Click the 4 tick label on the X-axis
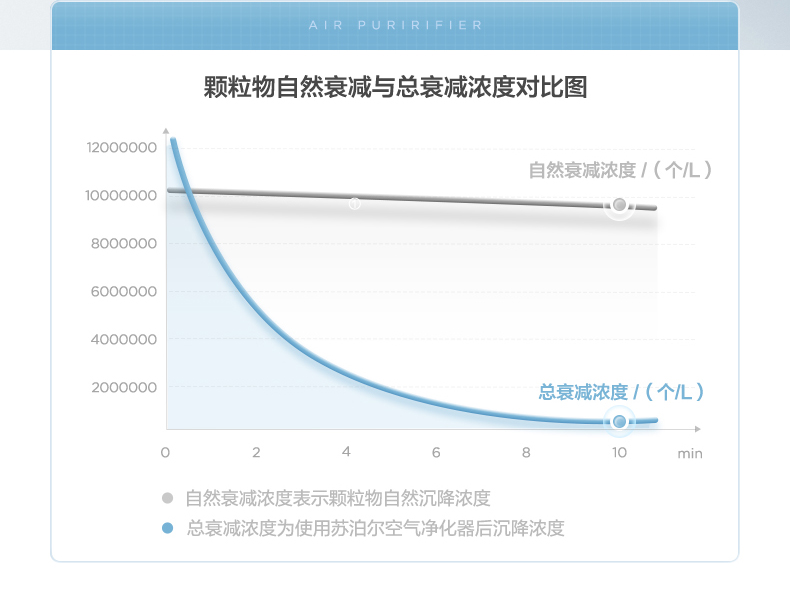Image resolution: width=790 pixels, height=615 pixels. pyautogui.click(x=346, y=452)
